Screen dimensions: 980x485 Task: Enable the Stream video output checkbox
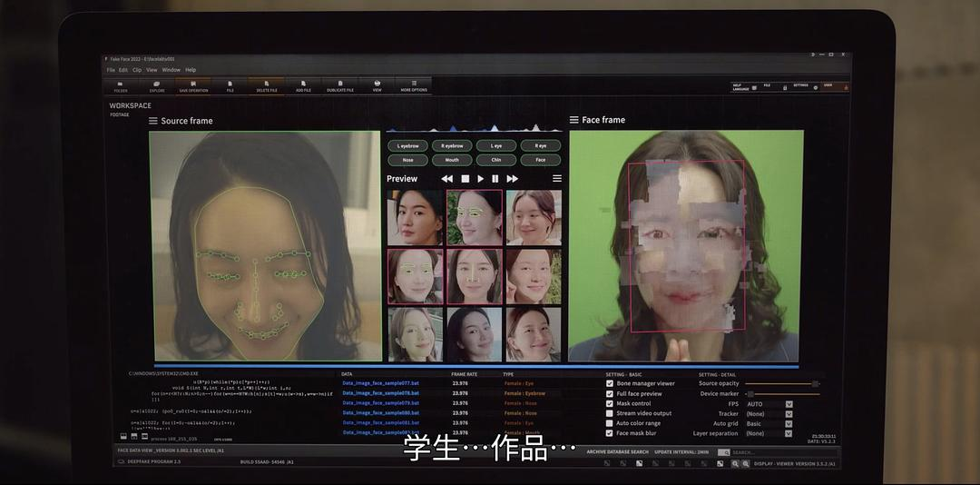tap(610, 413)
